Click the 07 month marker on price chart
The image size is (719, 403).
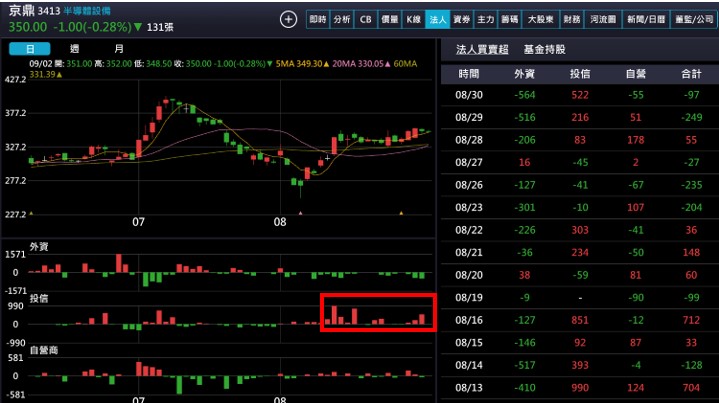(x=138, y=222)
